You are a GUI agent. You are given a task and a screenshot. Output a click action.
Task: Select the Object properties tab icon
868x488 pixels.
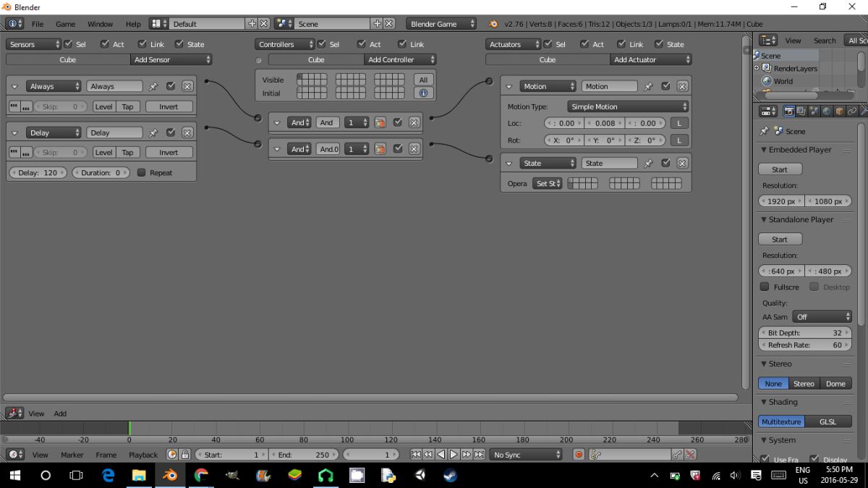840,112
